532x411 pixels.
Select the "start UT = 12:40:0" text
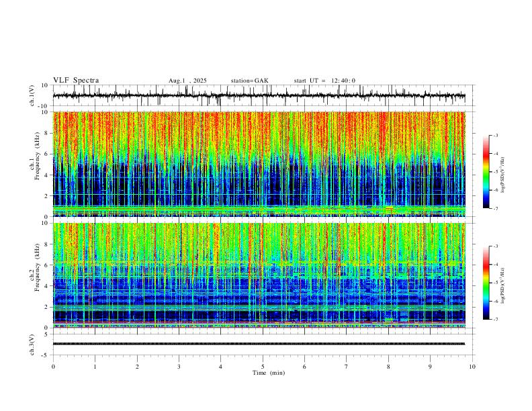point(324,81)
